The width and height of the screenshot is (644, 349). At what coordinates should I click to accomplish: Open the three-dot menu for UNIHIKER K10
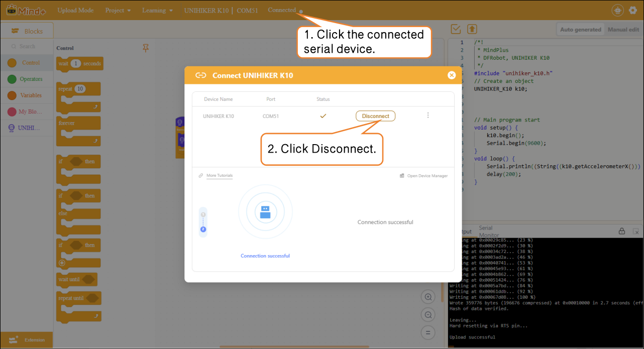point(428,115)
